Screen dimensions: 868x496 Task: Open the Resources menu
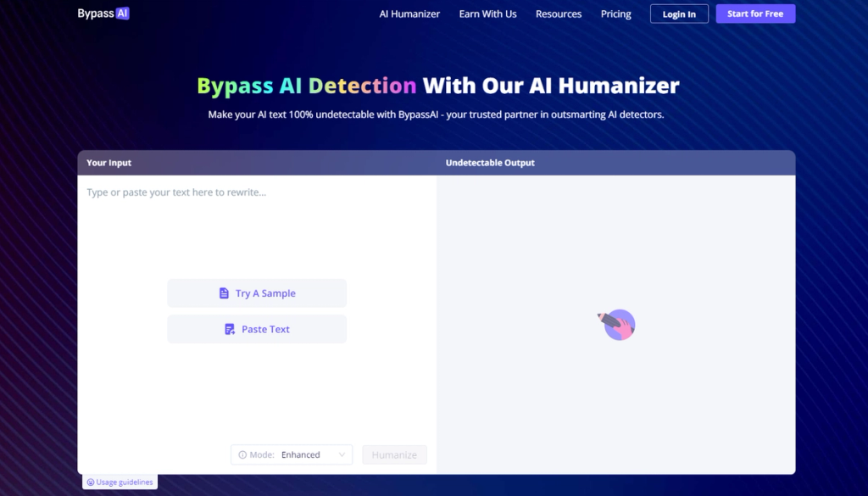click(x=559, y=14)
